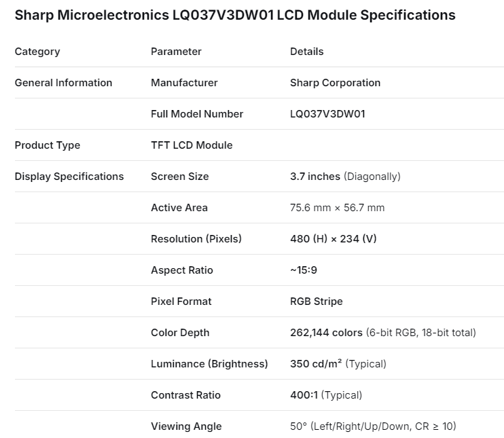This screenshot has width=504, height=438.
Task: Click the 480 (H) × 234 (V) resolution
Action: coord(334,239)
